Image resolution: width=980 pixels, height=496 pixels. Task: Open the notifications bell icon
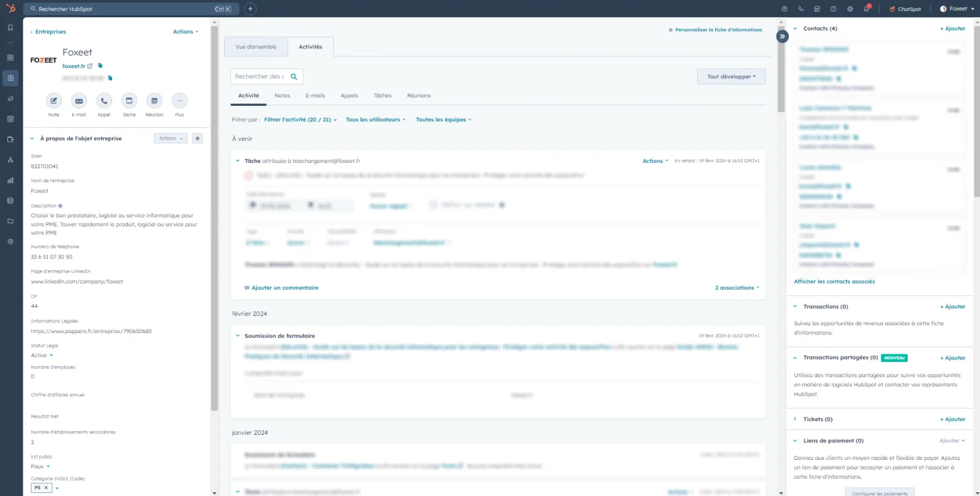(866, 9)
